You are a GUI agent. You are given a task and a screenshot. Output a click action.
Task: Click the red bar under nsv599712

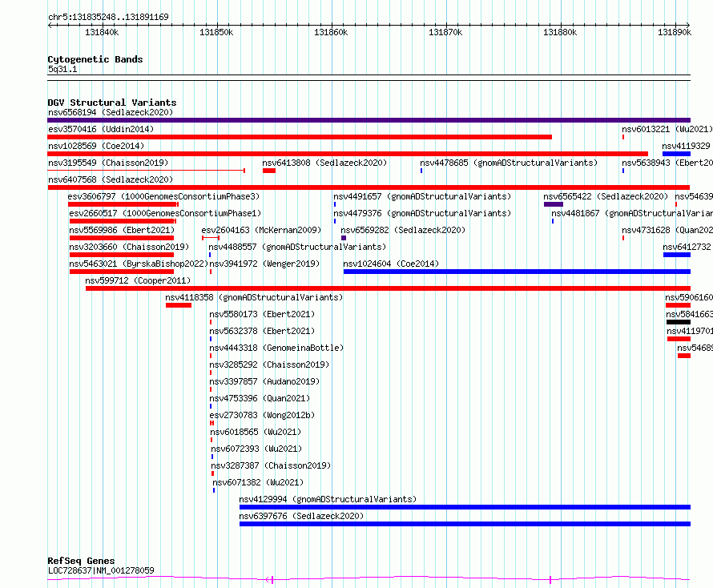[388, 288]
